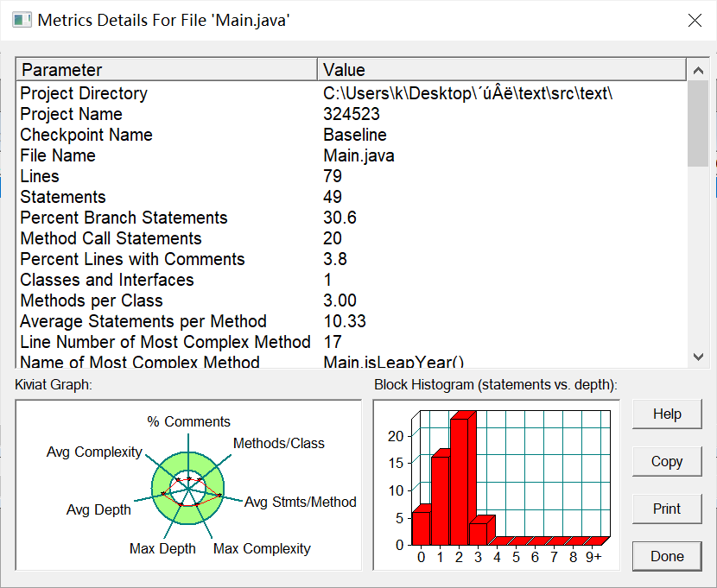
Task: Click the Block Histogram heading label
Action: [x=496, y=385]
